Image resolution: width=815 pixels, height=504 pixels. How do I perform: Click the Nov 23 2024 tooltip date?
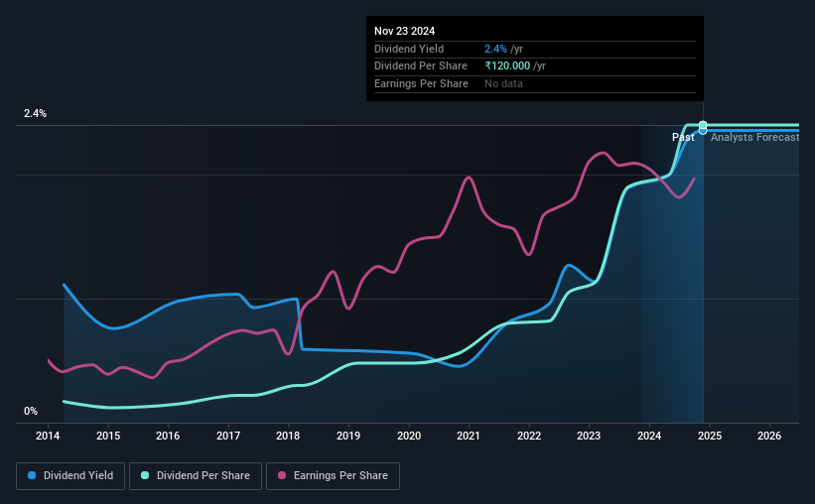404,31
